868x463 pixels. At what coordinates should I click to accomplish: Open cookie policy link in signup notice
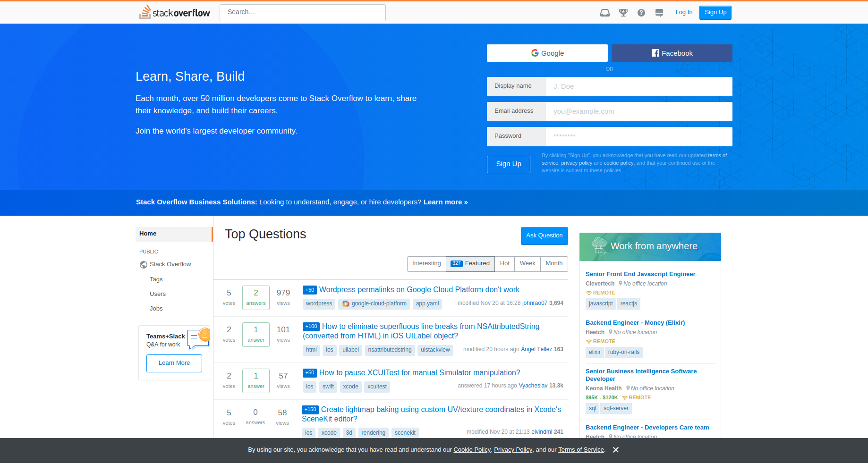[x=619, y=163]
